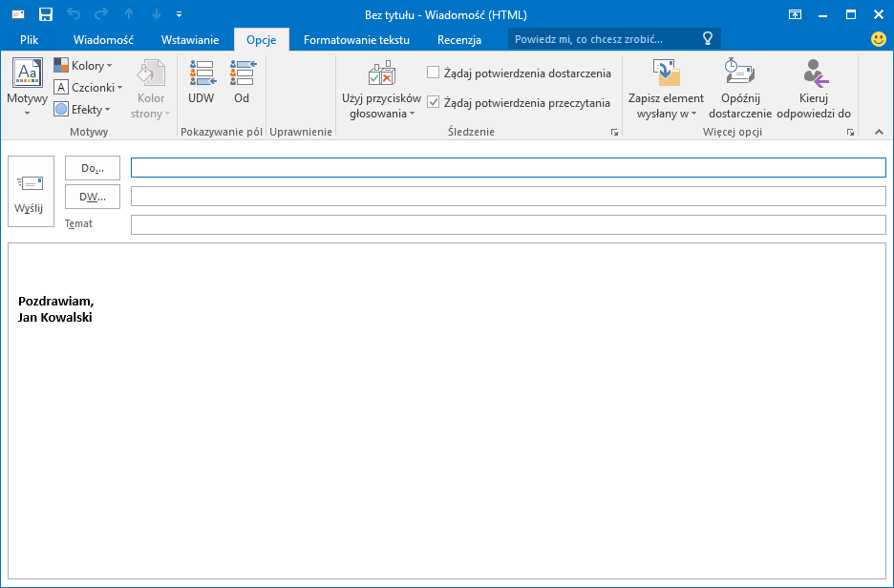Click into the DW copy field
Viewport: 894px width, 588px height.
(508, 196)
